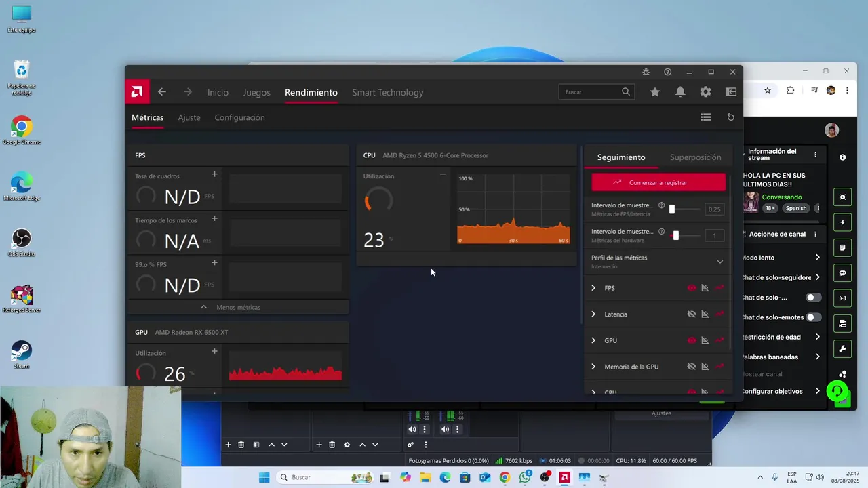Select the Ajuste sub-tab

pos(189,117)
